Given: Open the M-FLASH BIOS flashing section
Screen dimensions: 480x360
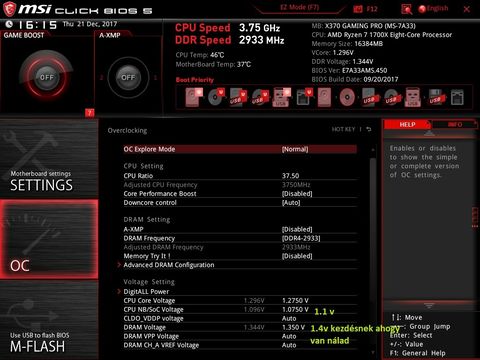Looking at the screenshot, I should click(49, 320).
